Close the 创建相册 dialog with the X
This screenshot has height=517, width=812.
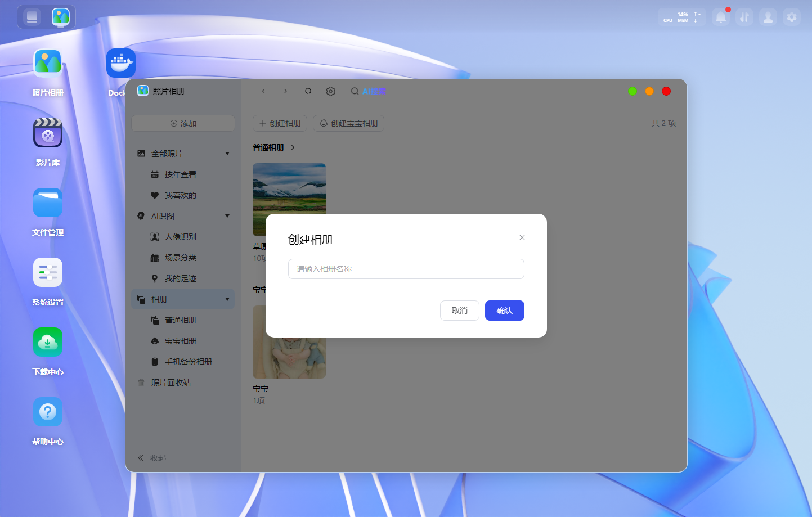522,237
